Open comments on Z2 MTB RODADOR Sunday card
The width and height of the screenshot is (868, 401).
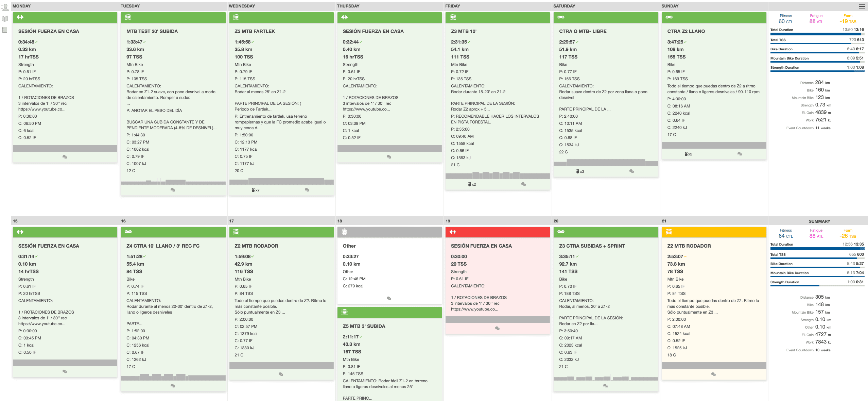tap(713, 374)
